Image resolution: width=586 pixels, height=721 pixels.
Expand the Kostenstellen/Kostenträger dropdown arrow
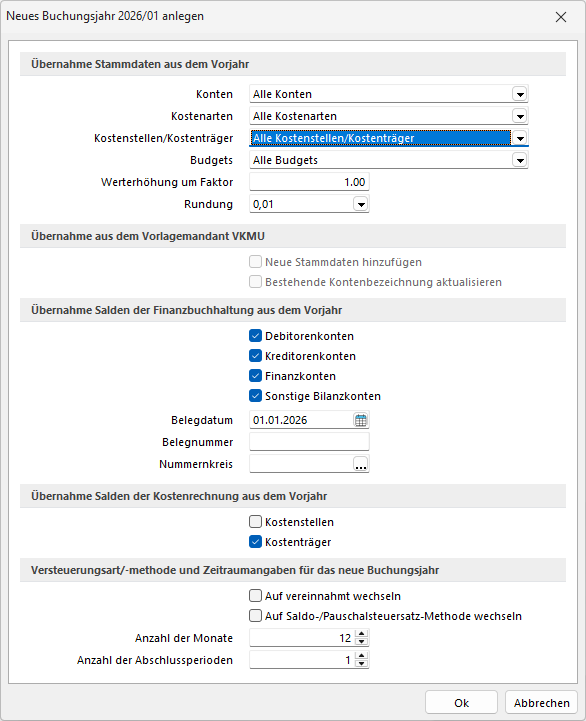(520, 138)
